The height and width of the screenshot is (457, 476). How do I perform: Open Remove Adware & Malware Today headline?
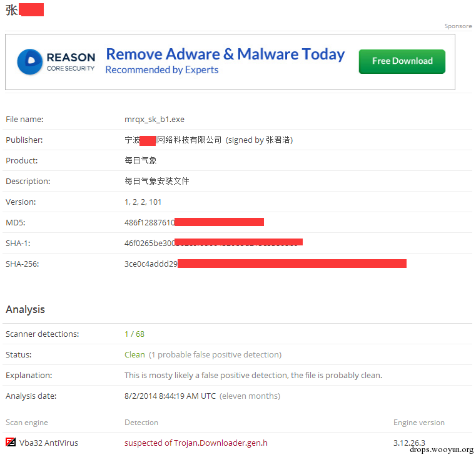click(225, 54)
